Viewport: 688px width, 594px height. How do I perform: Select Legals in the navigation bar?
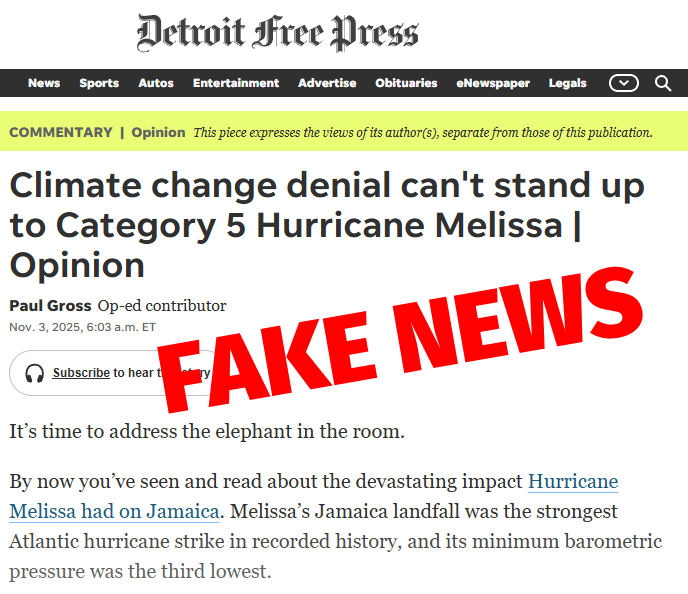click(568, 83)
